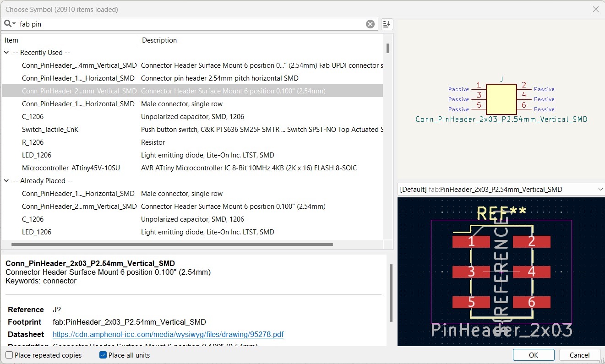605x364 pixels.
Task: Click pad 3 in footprint preview
Action: click(x=471, y=272)
